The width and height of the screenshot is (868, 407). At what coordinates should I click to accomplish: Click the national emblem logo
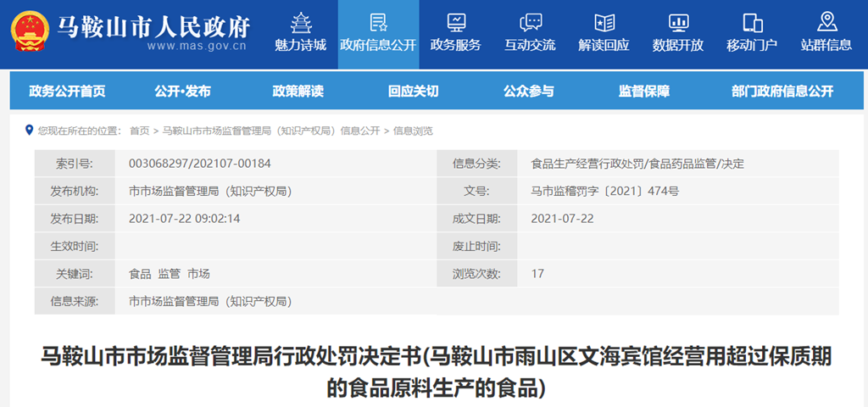pyautogui.click(x=31, y=32)
